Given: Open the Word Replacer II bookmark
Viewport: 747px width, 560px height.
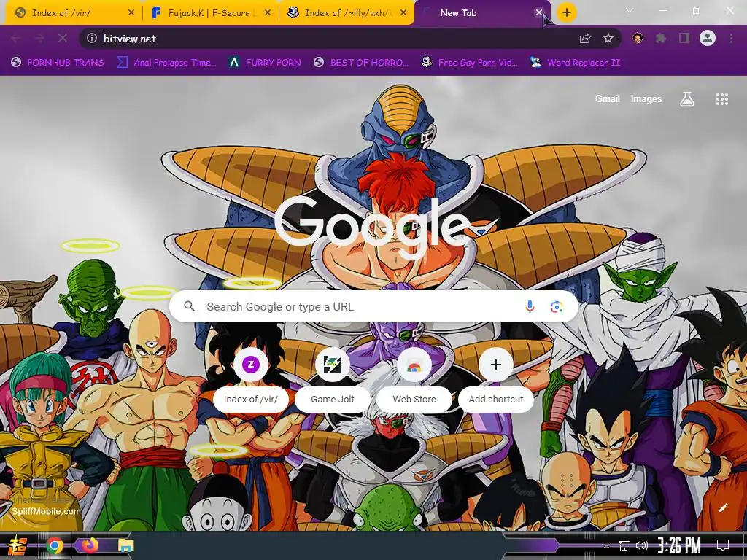Looking at the screenshot, I should (576, 63).
